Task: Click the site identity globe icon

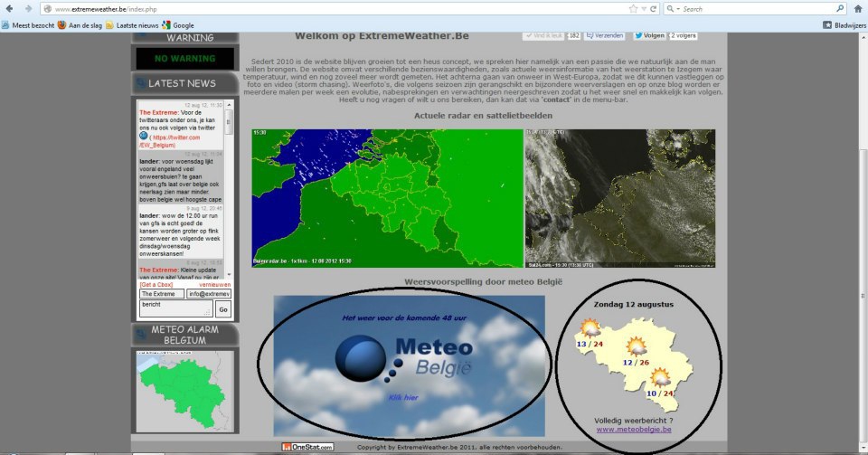Action: point(48,9)
